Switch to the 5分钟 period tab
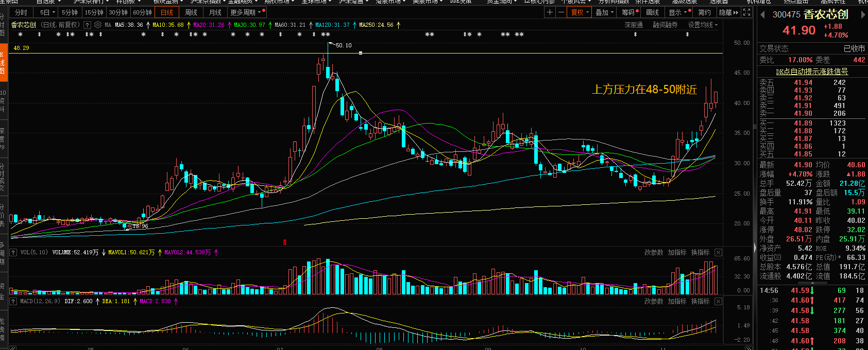The width and height of the screenshot is (868, 350). 69,12
